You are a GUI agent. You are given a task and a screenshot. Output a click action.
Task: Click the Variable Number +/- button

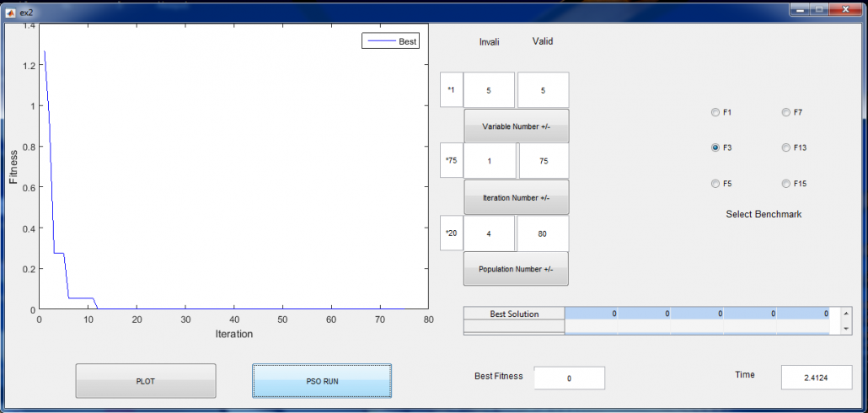pos(516,126)
